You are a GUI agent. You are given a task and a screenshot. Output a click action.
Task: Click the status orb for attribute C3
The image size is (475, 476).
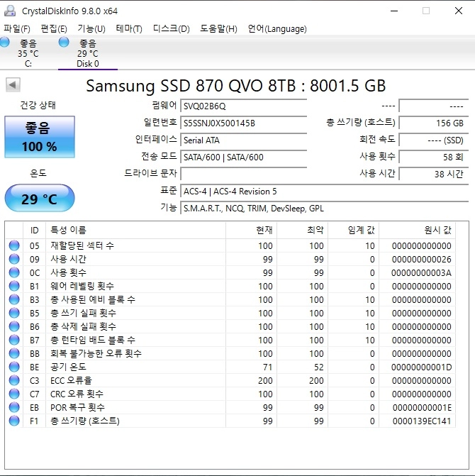point(14,380)
